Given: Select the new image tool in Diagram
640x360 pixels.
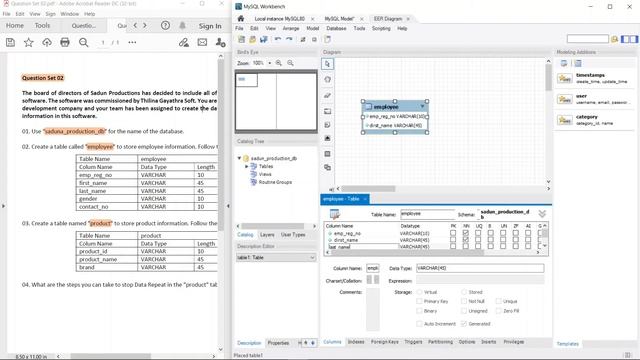Looking at the screenshot, I should 327,139.
